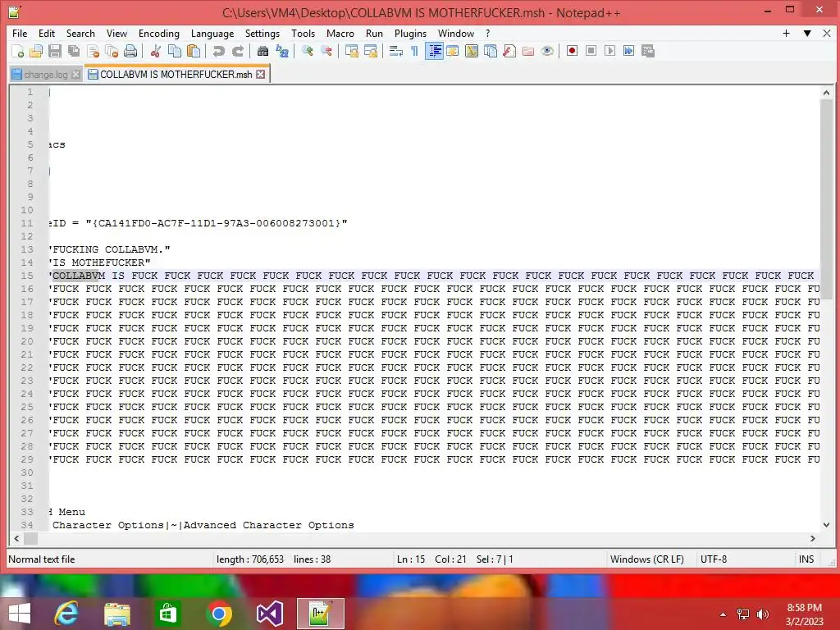The width and height of the screenshot is (840, 630).
Task: Toggle the Document Map panel
Action: pos(472,51)
